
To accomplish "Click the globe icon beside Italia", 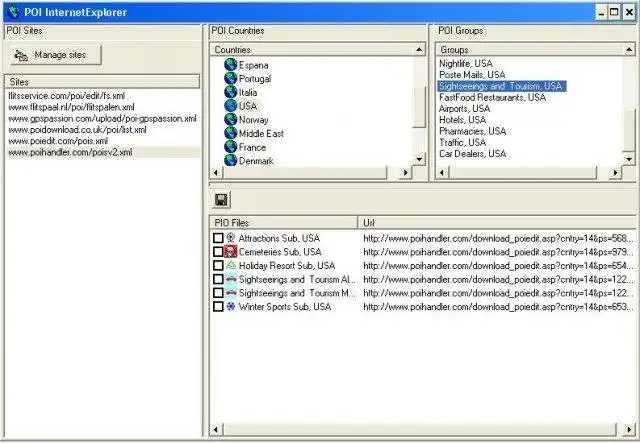I will pyautogui.click(x=231, y=92).
